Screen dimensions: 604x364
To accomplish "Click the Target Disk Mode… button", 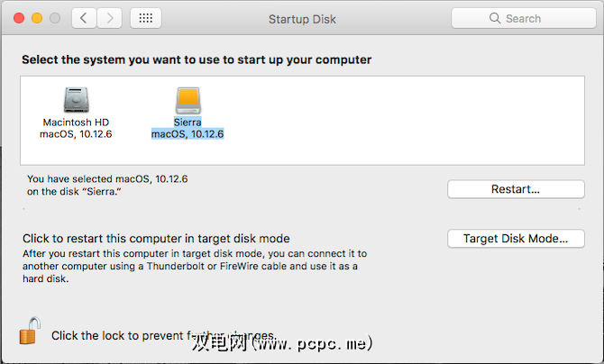I will click(516, 239).
